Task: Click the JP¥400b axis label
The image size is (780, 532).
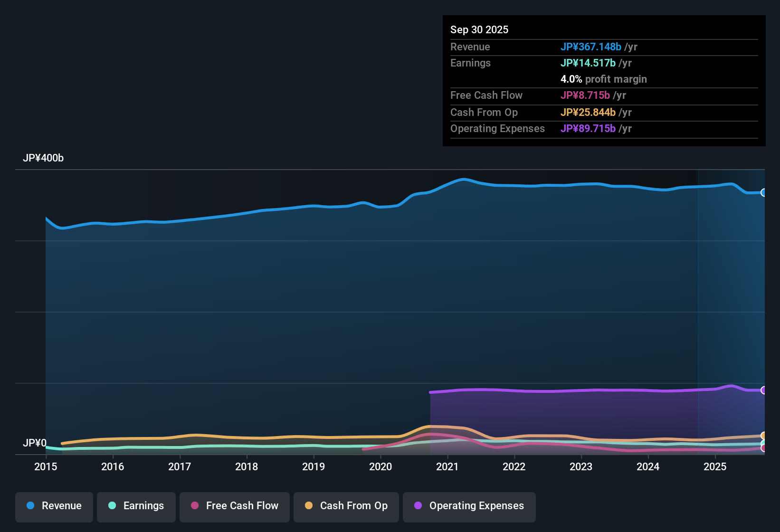Action: coord(43,158)
